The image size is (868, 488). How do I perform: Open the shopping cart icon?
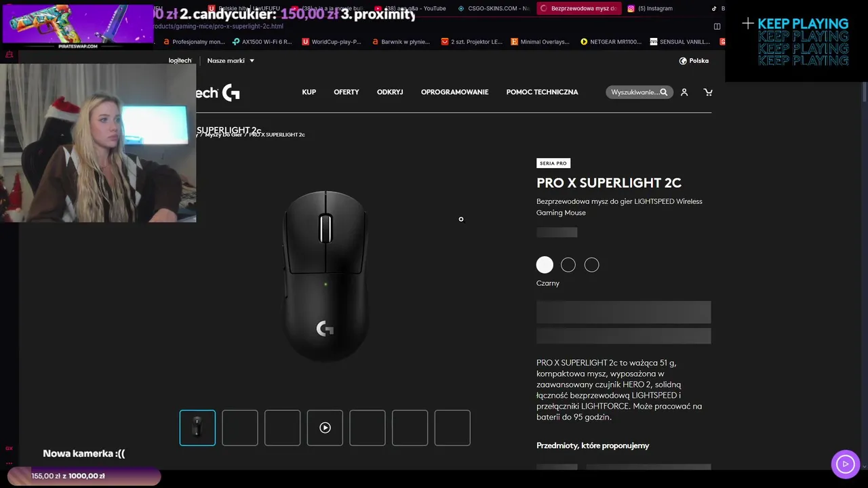coord(708,92)
